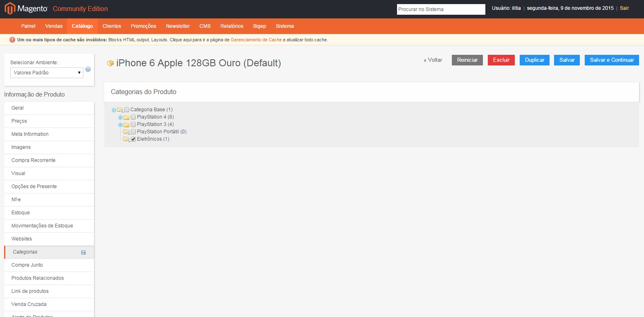Click the cache warning alert icon
This screenshot has height=317, width=644.
coord(12,40)
